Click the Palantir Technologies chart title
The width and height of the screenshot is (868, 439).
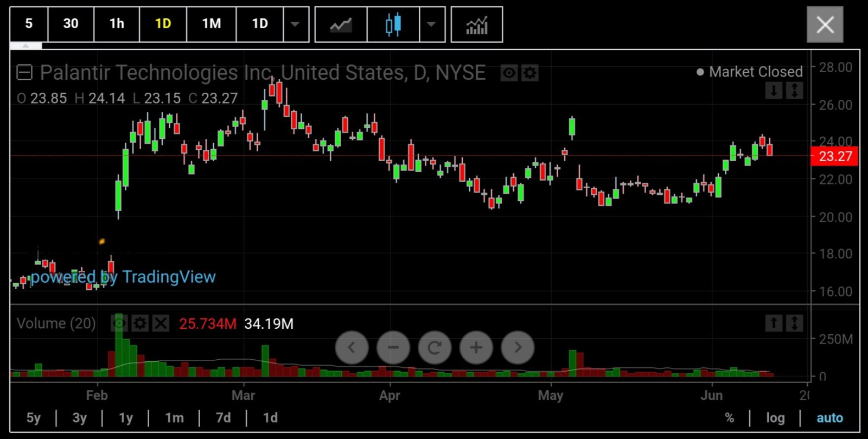[263, 73]
